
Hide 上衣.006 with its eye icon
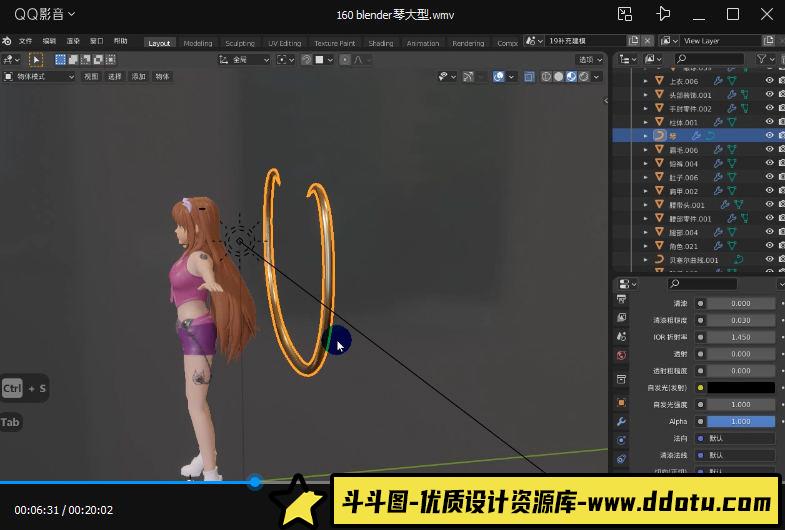[x=769, y=80]
